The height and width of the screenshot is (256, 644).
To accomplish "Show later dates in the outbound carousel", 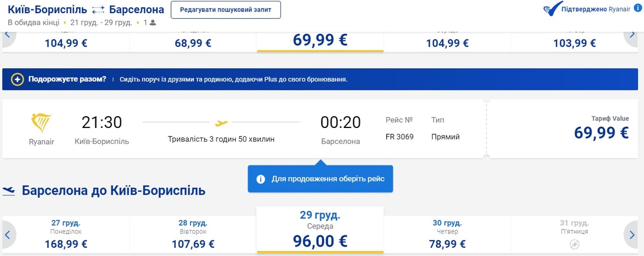I will [633, 37].
